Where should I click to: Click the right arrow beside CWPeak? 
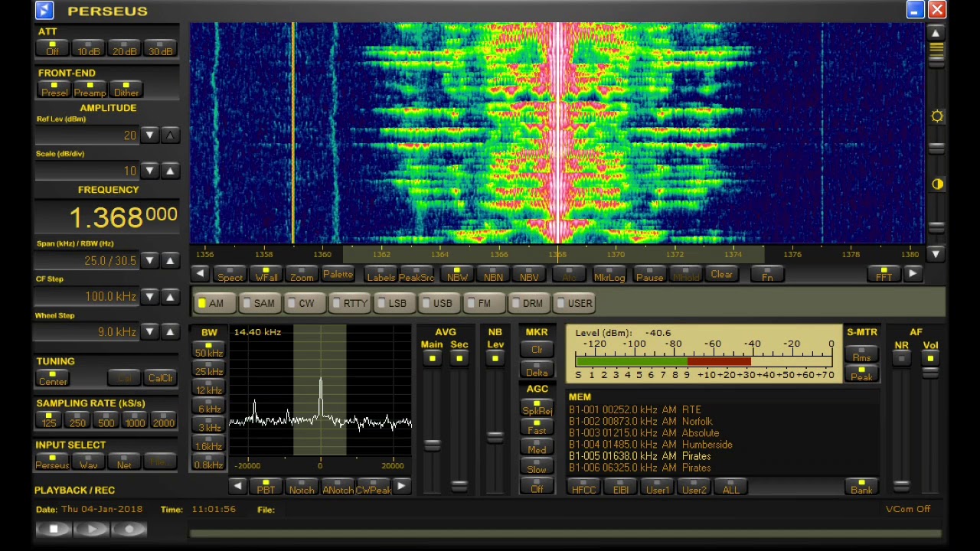(x=400, y=487)
